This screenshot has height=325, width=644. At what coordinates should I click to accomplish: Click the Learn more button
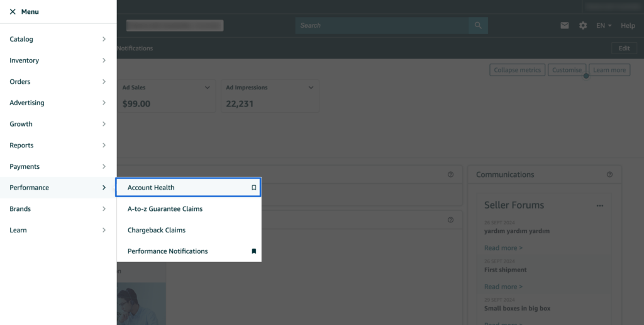pos(609,70)
